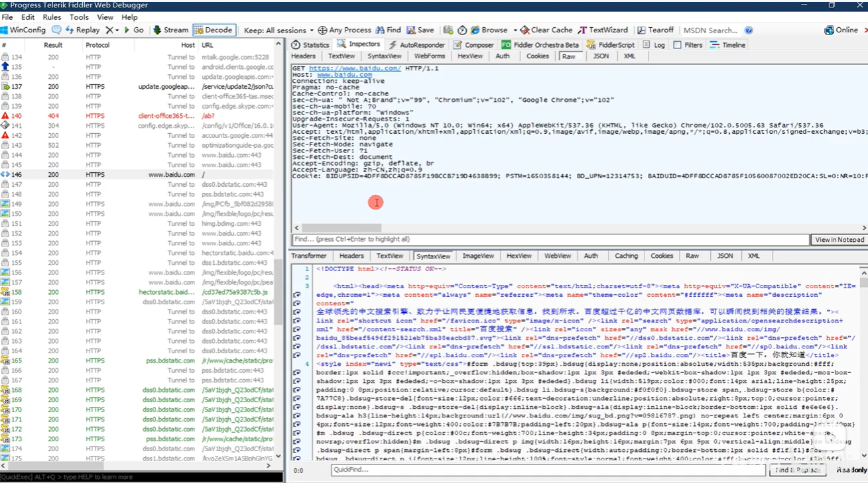Open the Tools menu
This screenshot has width=868, height=483.
click(79, 17)
